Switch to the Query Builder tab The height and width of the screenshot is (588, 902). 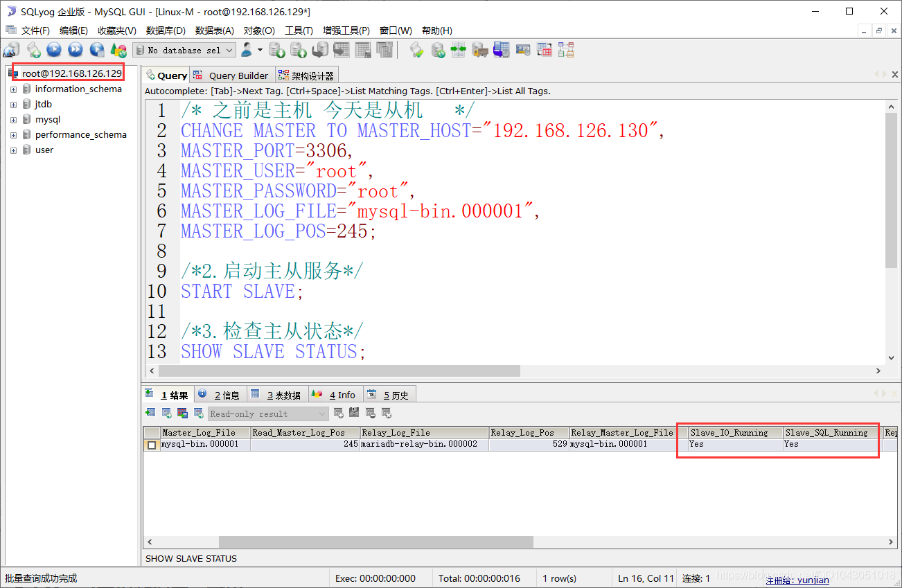tap(231, 75)
